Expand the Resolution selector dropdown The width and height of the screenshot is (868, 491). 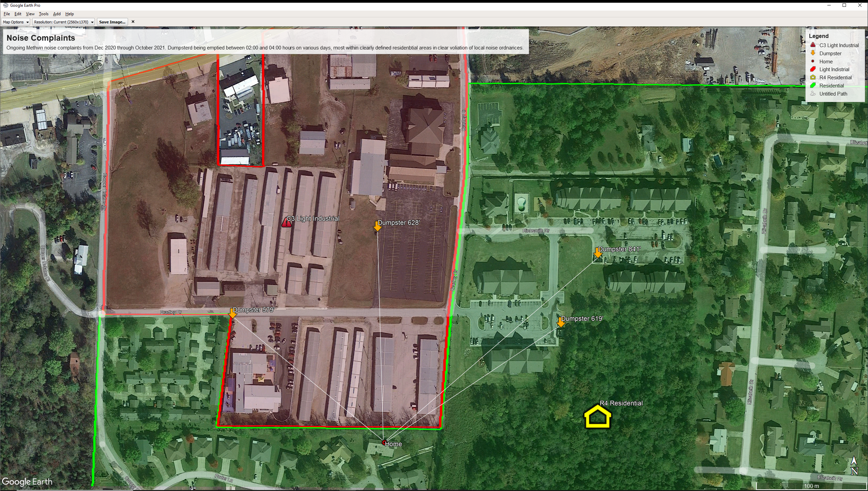tap(63, 22)
